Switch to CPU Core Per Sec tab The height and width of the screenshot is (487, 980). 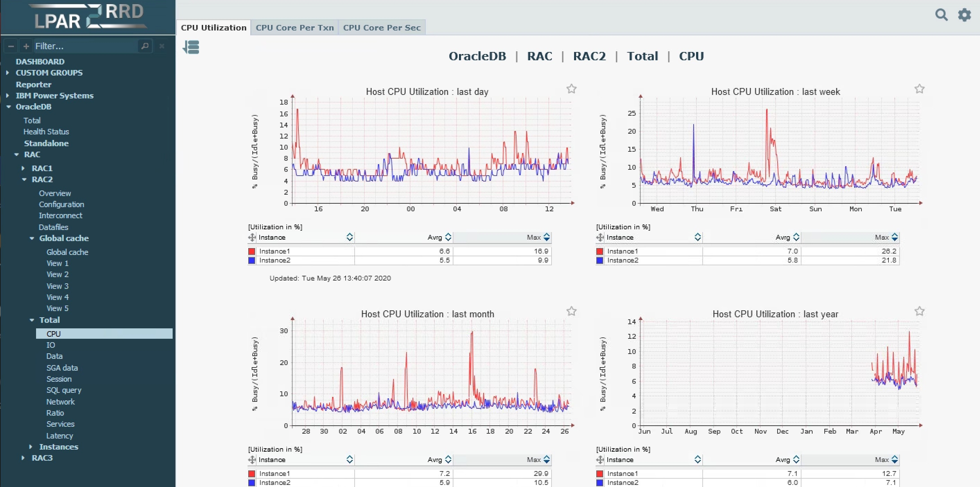(382, 27)
